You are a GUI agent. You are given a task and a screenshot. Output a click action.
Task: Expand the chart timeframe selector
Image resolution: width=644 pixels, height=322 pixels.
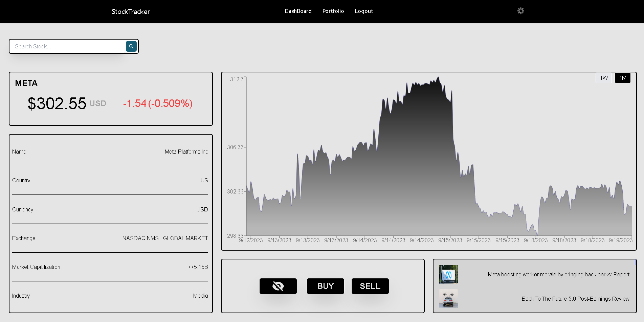coord(613,78)
